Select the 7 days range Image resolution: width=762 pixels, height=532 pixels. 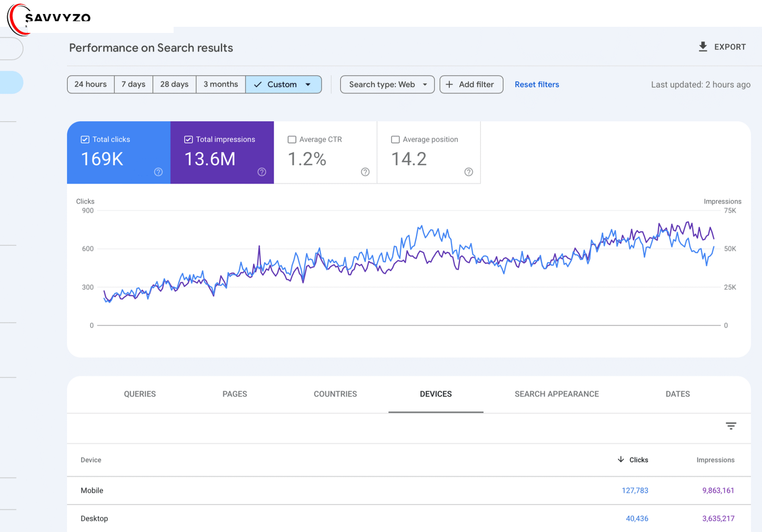click(x=133, y=84)
